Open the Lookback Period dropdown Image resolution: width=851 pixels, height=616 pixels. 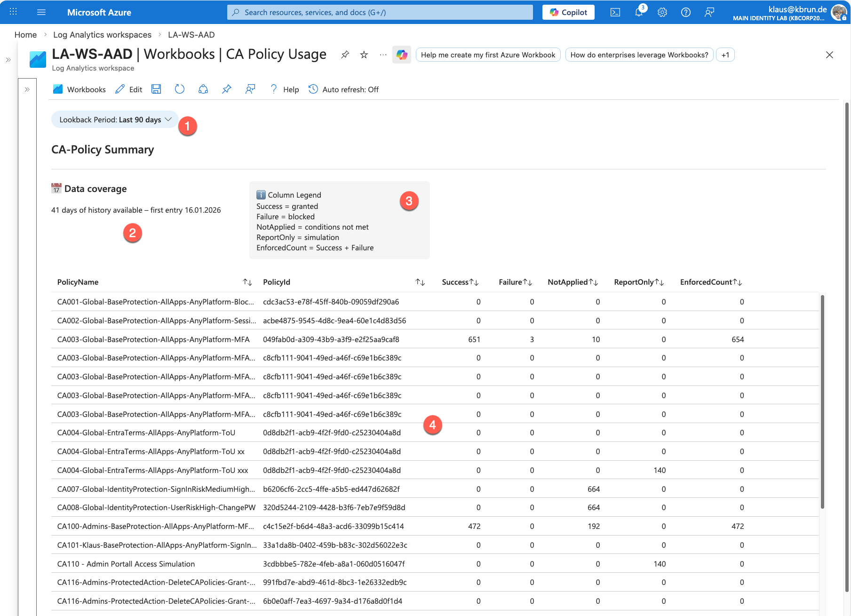coord(115,120)
